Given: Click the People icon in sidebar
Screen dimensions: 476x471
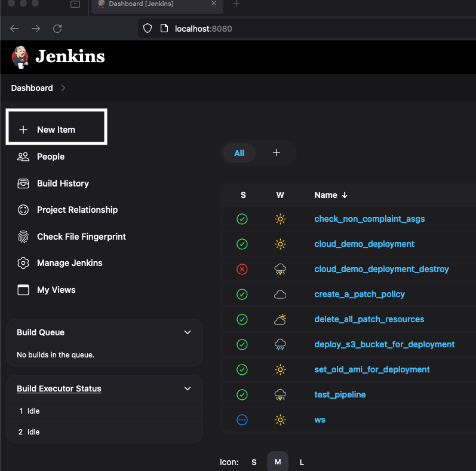Looking at the screenshot, I should (23, 157).
